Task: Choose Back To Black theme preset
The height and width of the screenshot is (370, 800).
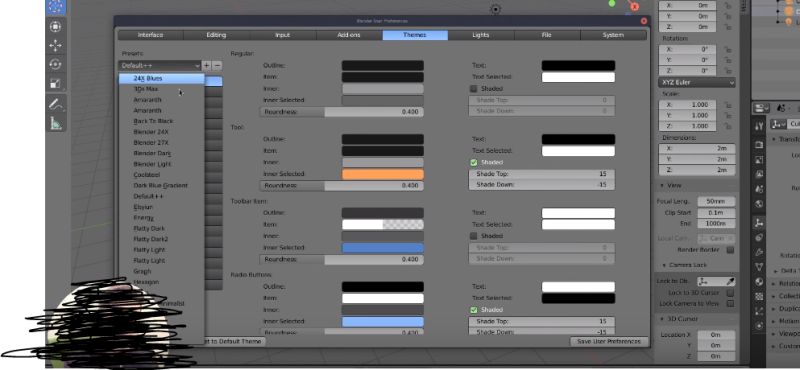Action: click(x=162, y=121)
